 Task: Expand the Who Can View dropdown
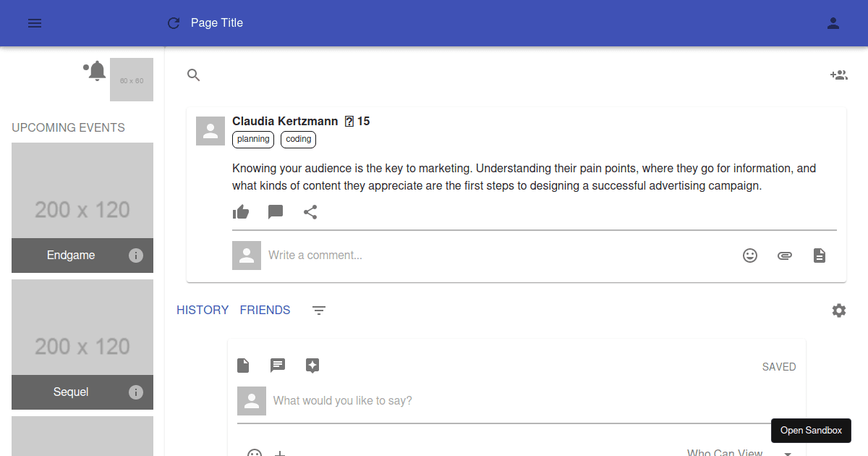788,452
